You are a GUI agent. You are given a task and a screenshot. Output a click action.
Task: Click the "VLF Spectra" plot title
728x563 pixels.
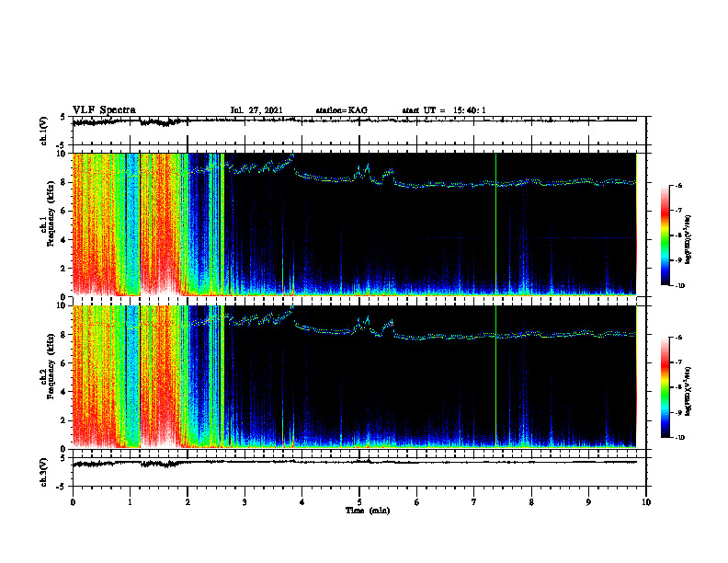pyautogui.click(x=104, y=110)
